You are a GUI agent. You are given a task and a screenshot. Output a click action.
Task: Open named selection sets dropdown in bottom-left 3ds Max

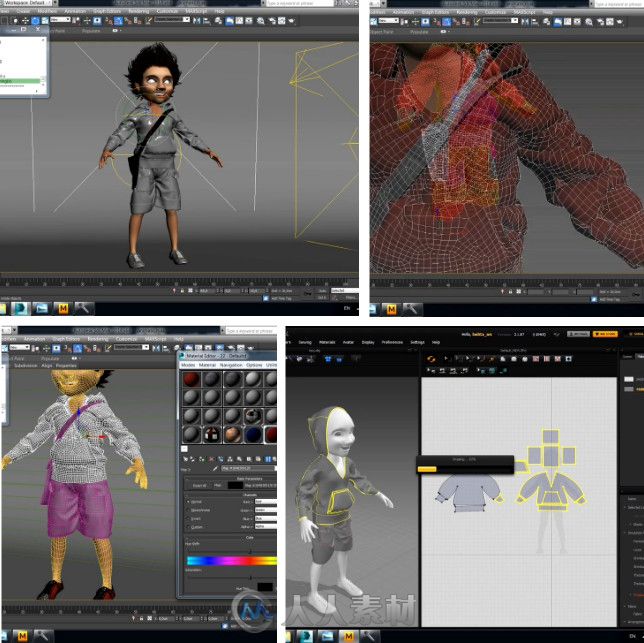(x=131, y=347)
